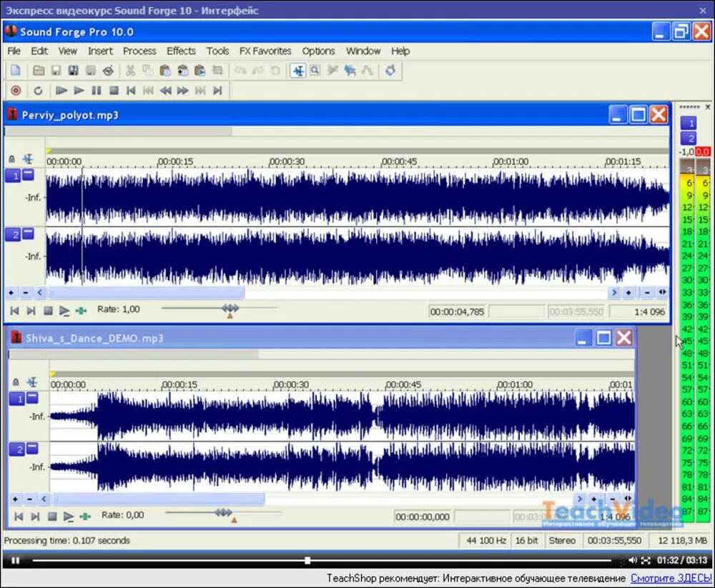The image size is (715, 588).
Task: Click Go to End in transport bar
Action: coord(217,90)
